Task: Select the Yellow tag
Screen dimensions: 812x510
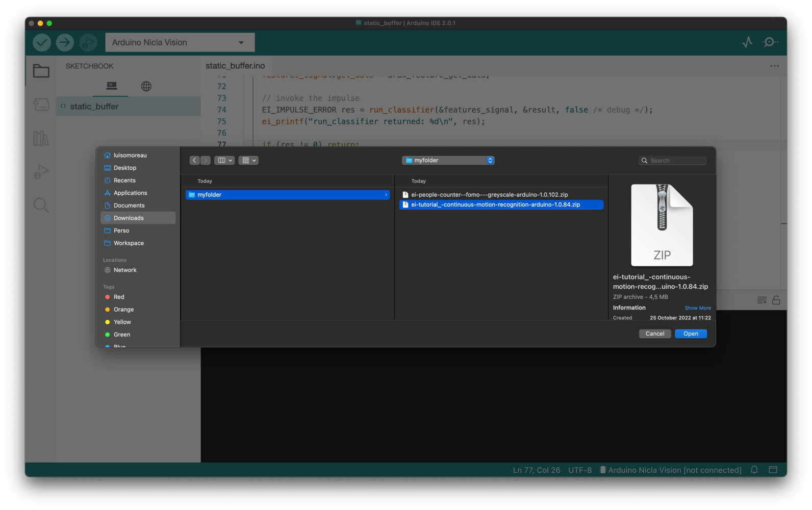Action: (138, 322)
